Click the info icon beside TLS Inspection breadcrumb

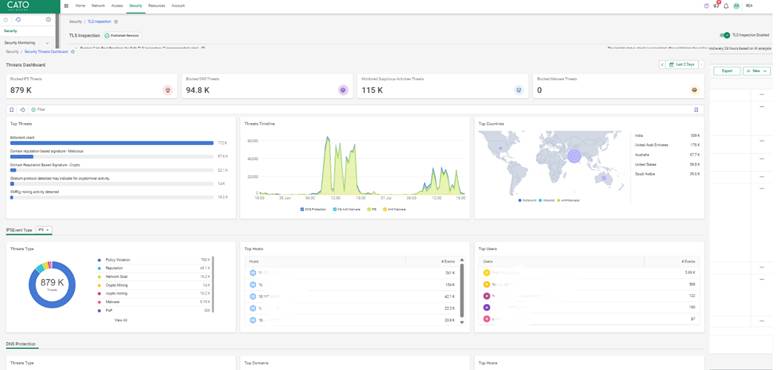coord(116,21)
